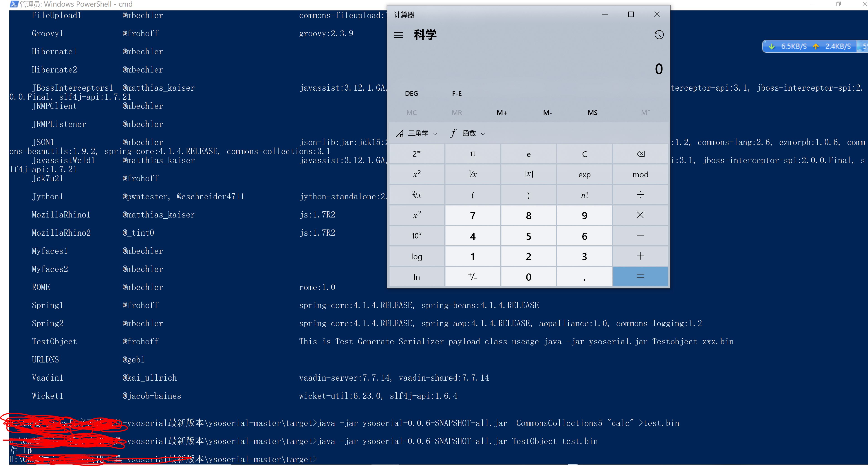
Task: Click the calculator result display showing 0
Action: [x=659, y=69]
